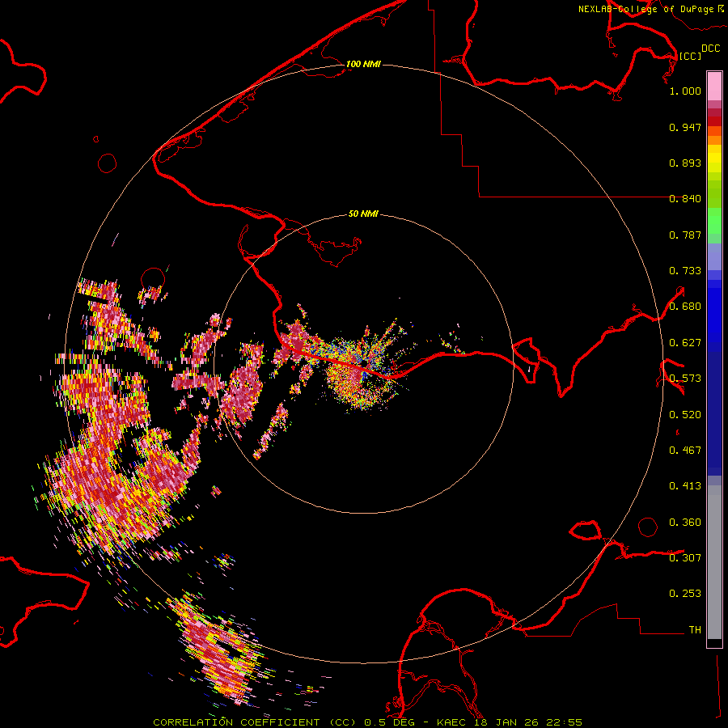Image resolution: width=728 pixels, height=728 pixels.
Task: Click the 0.573 color scale value
Action: (685, 379)
